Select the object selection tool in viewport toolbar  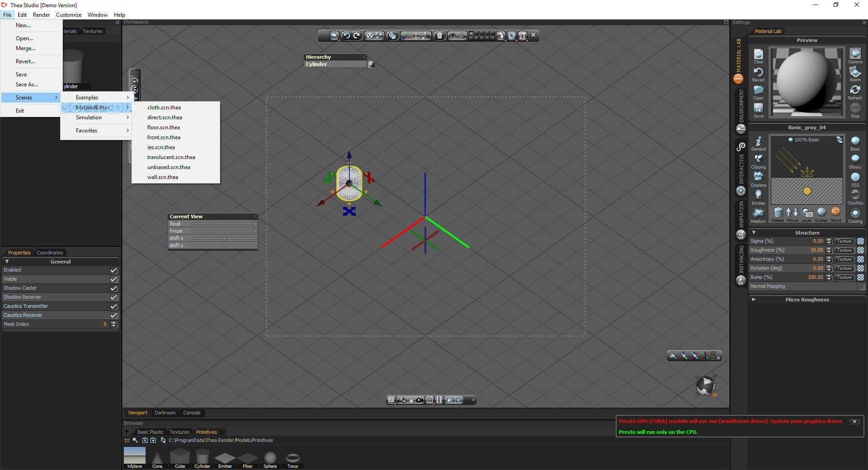coord(334,36)
